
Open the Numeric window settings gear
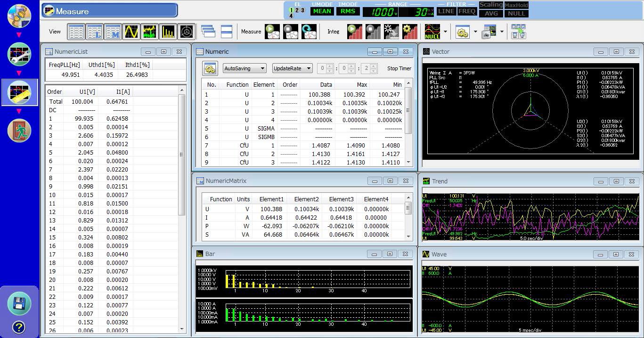tap(209, 68)
